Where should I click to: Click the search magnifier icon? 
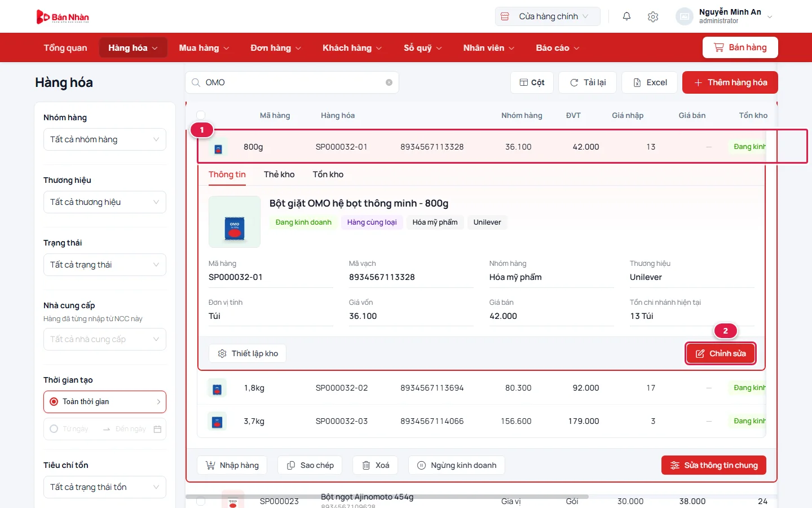click(196, 82)
